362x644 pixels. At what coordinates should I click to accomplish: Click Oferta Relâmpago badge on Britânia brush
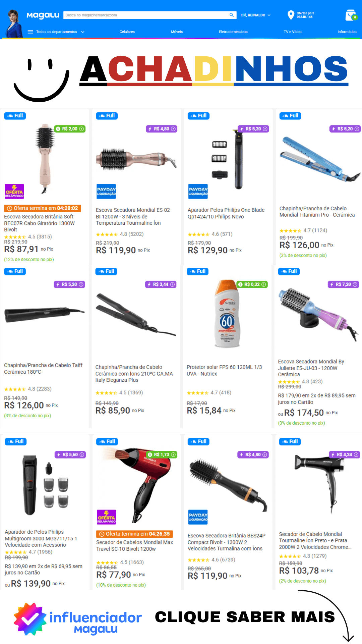point(14,192)
